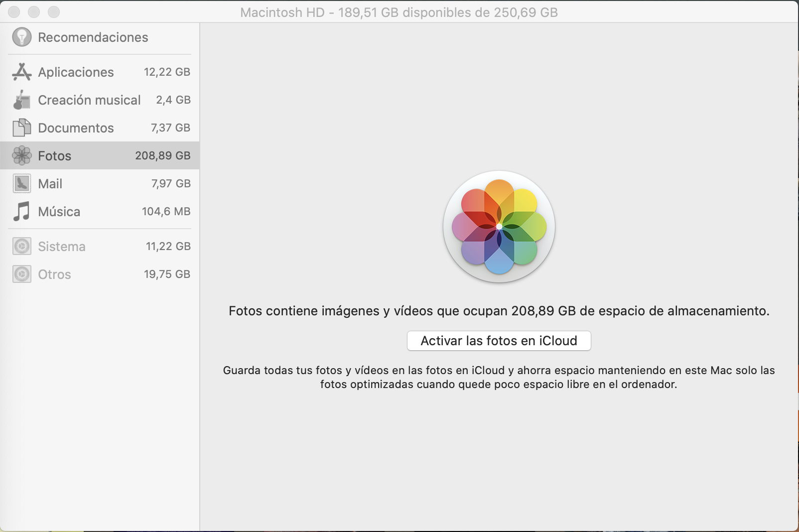Click the description starting 'Guarda todas tus fotos'
Screen dimensions: 799x532
tap(499, 377)
